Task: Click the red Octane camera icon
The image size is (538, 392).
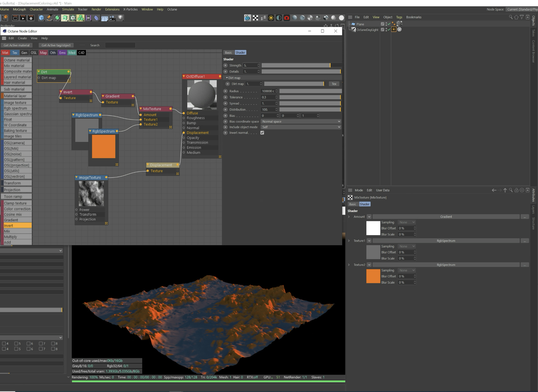Action: pyautogui.click(x=287, y=18)
